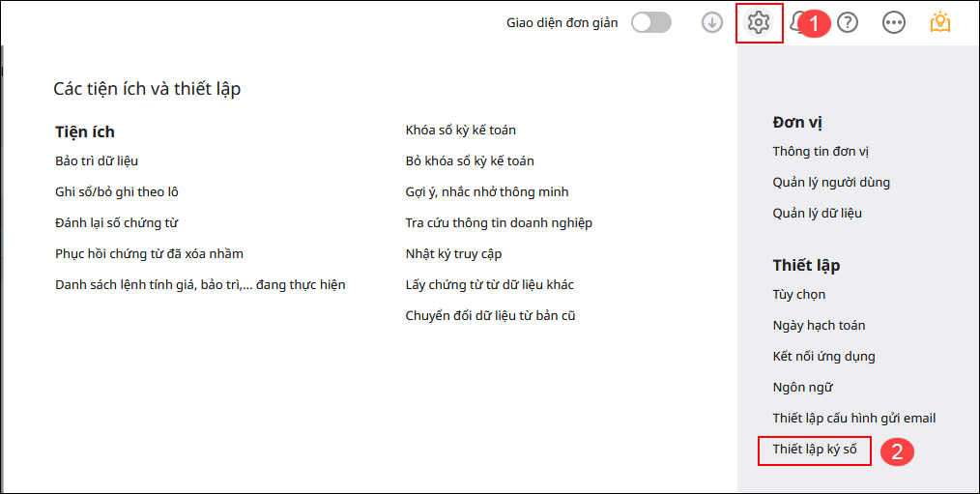The height and width of the screenshot is (494, 980).
Task: Toggle the Giao diện đơn giản switch
Action: (651, 23)
